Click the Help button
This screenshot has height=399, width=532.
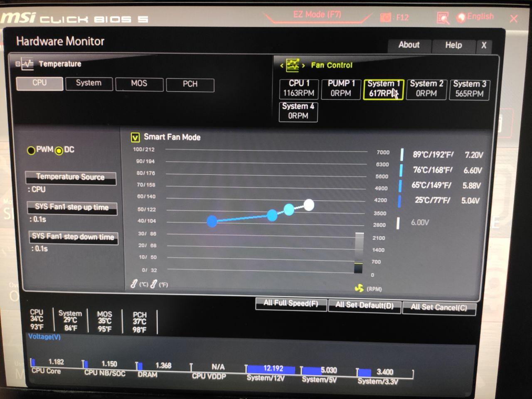click(x=453, y=46)
